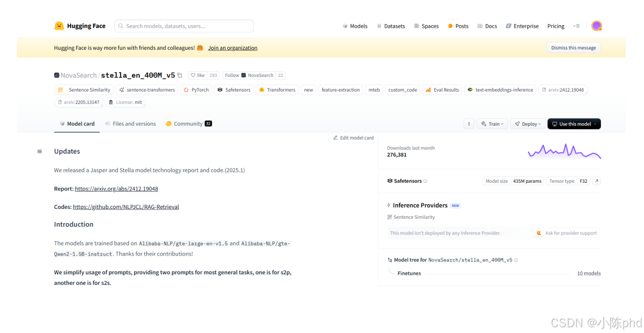Switch to the Community tab
Viewport: 644px width, 333px height.
(x=189, y=124)
